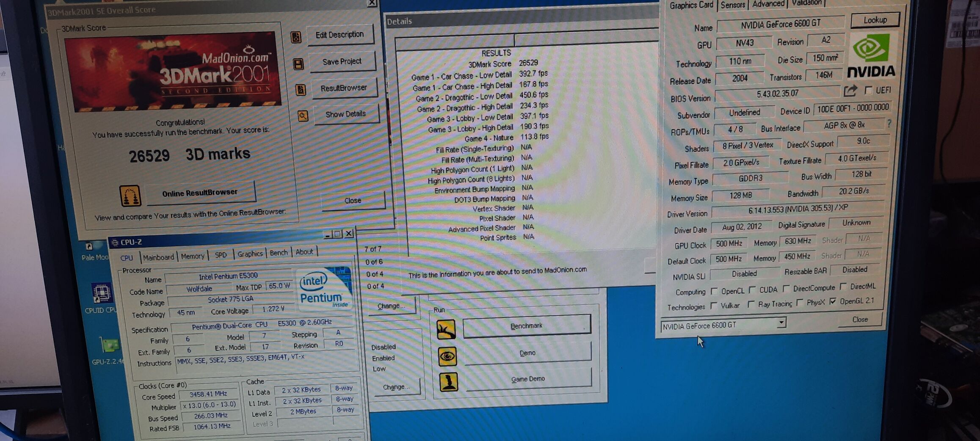Click the CPU-Z Name field Intel Pentium E5300
Screen dimensions: 980x441
pos(228,276)
